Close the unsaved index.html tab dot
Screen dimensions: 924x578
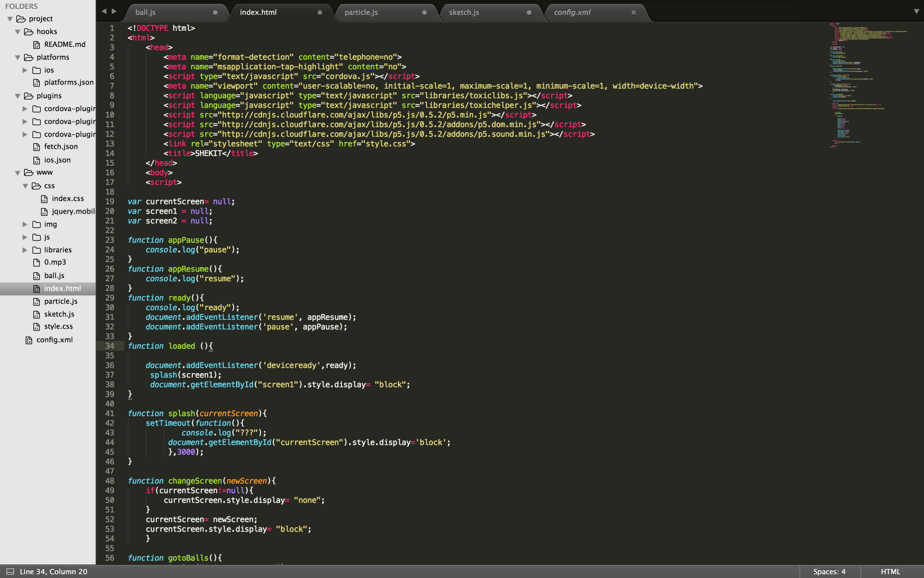[x=320, y=12]
